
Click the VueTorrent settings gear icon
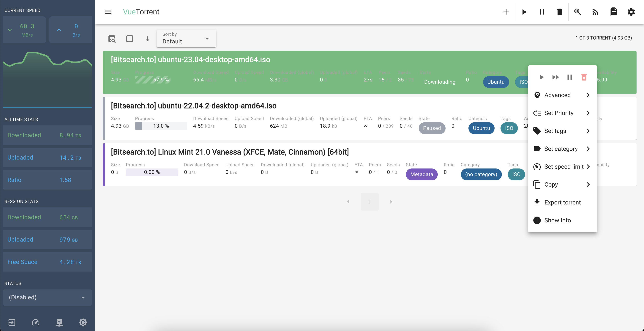632,12
